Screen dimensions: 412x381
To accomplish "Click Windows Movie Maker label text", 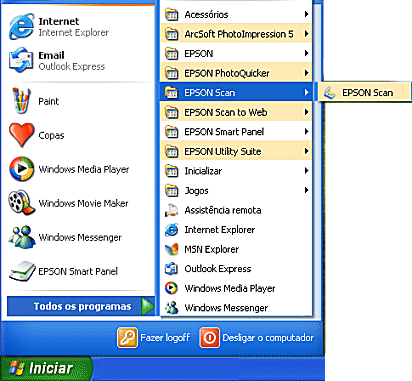I will pos(83,203).
